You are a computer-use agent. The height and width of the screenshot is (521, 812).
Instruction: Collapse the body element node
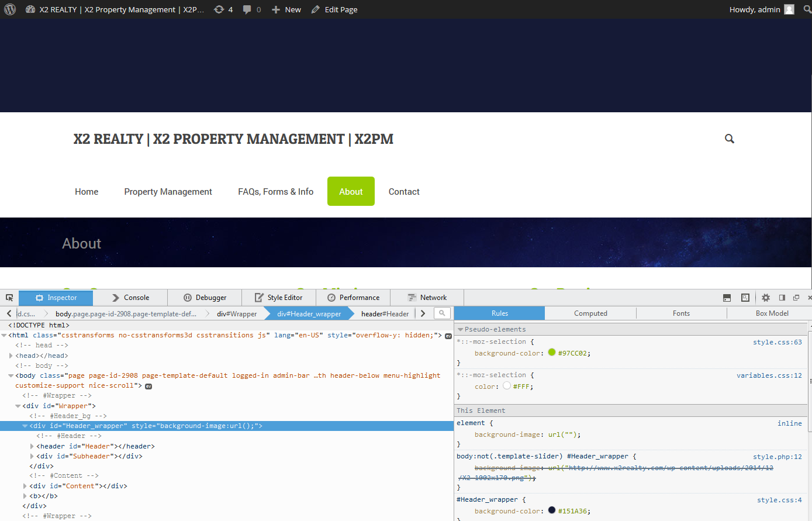point(11,376)
